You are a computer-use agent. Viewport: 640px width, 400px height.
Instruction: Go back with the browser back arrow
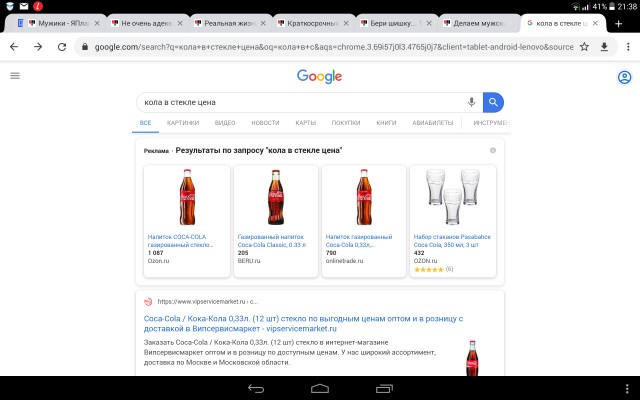[14, 47]
